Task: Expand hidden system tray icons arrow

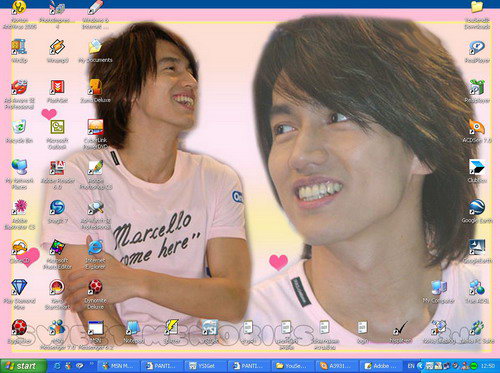Action: pos(420,366)
